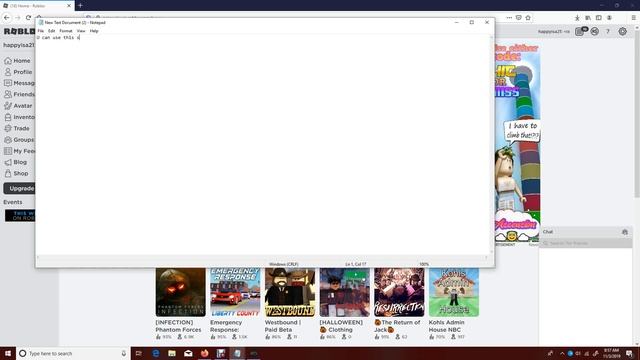
Task: Open Notepad File menu
Action: coord(40,31)
